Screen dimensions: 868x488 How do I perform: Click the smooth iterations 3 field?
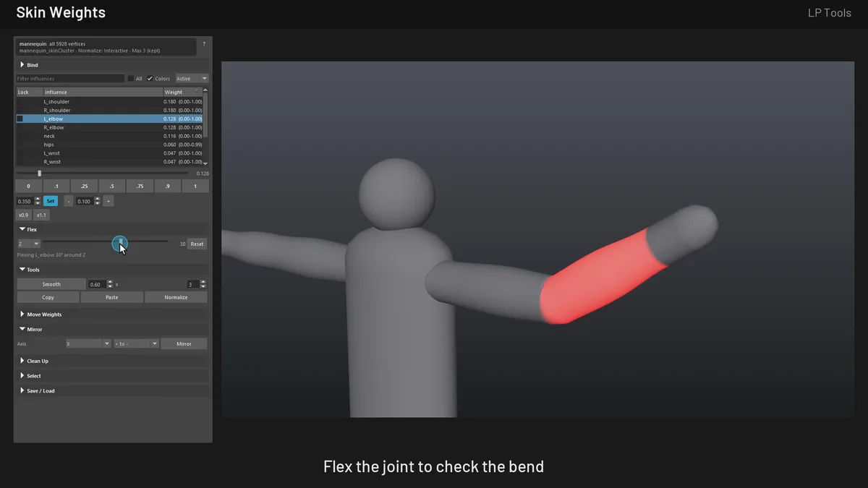pos(193,284)
